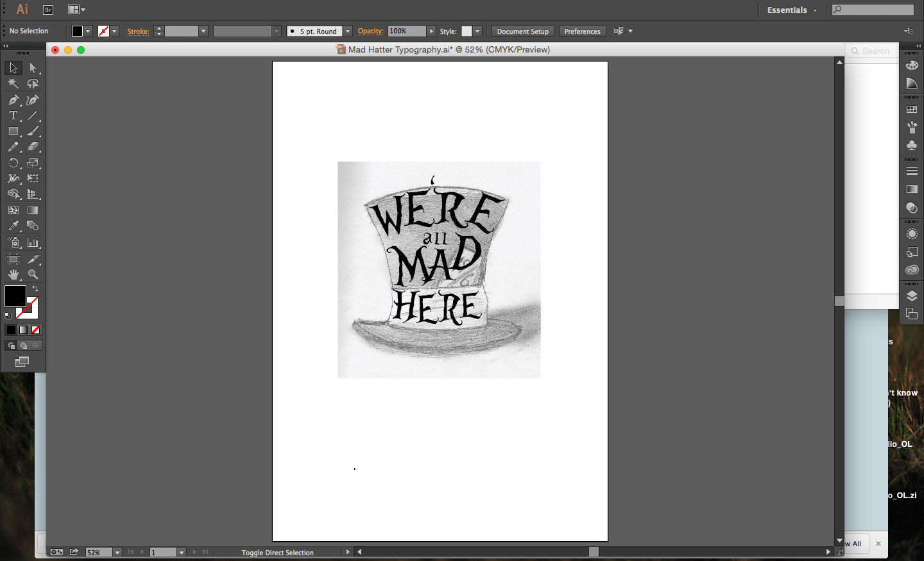Open the Brushes panel
Screen dimensions: 924x561
pyautogui.click(x=912, y=128)
